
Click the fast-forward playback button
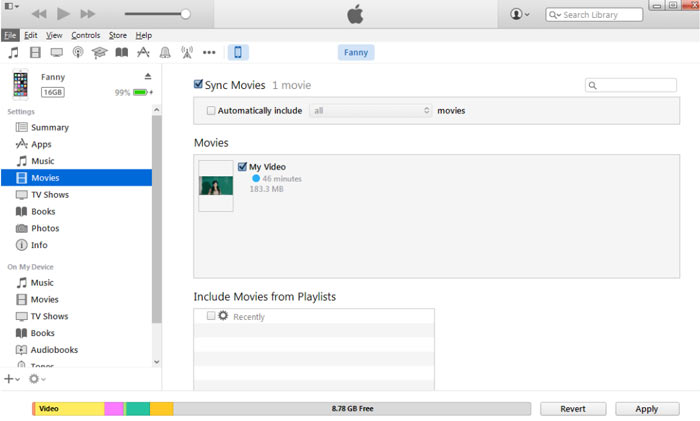click(88, 14)
